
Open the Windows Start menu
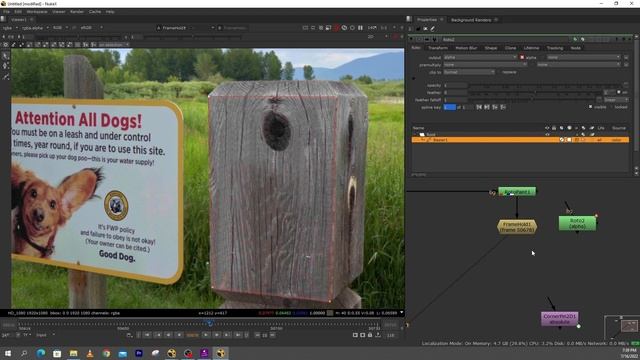point(7,353)
